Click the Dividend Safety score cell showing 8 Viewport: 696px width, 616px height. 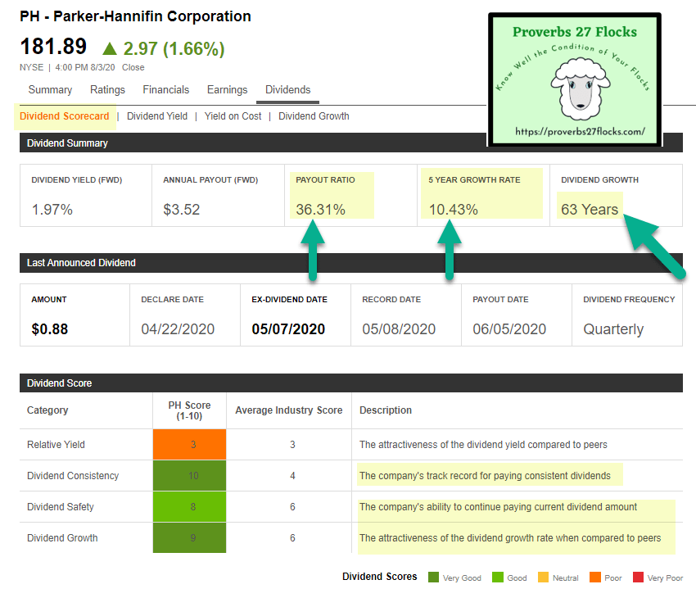(193, 507)
